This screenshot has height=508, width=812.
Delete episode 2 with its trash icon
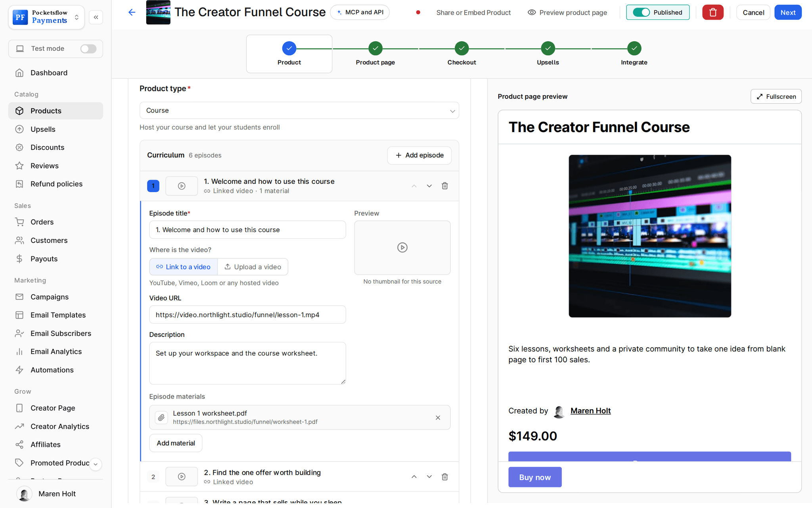pos(444,477)
